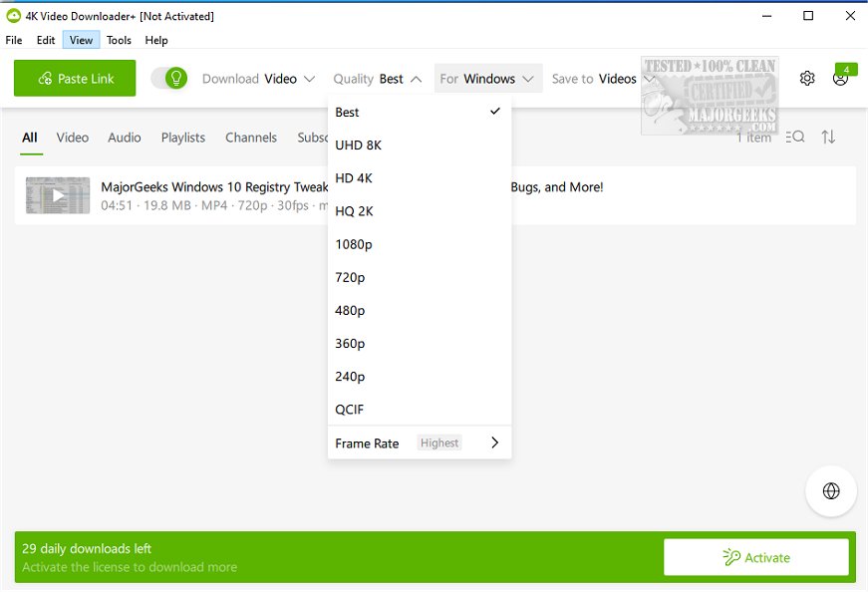
Task: Open the account profile icon
Action: 840,79
